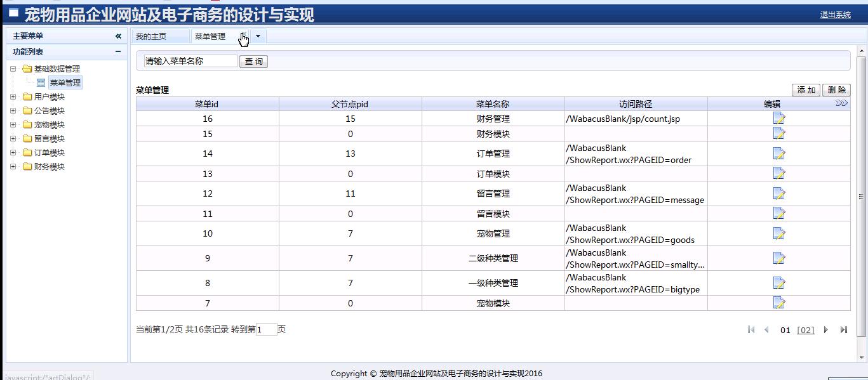Collapse the 主要菜单 sidebar panel

(118, 36)
